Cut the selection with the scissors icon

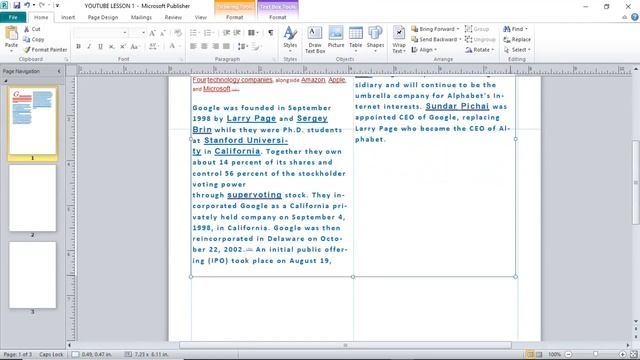click(x=27, y=29)
